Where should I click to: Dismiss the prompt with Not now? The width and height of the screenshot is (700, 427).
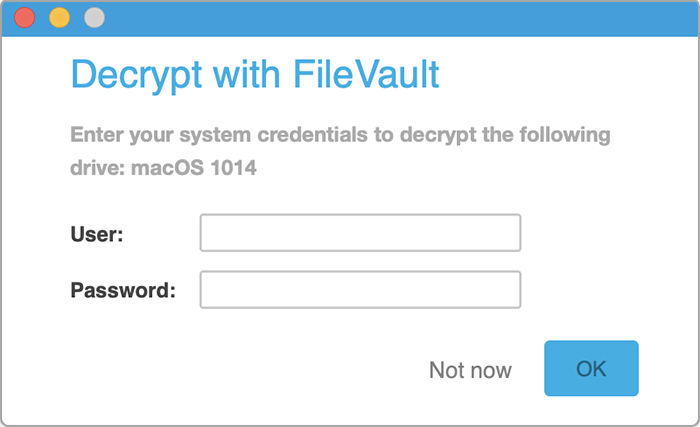coord(470,370)
